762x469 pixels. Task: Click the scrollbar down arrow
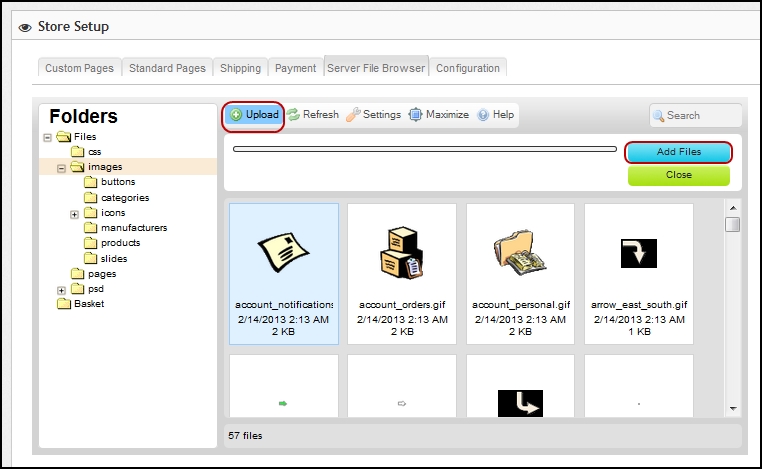[733, 409]
